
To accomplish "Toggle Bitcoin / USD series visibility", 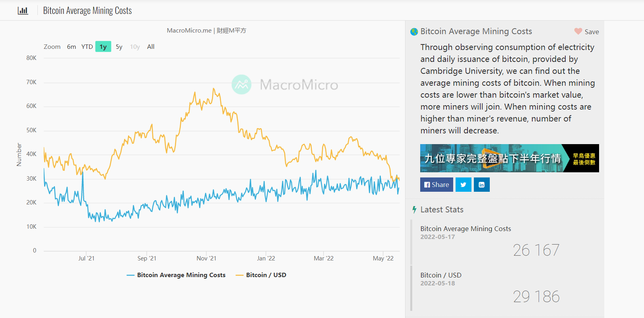I will 266,275.
